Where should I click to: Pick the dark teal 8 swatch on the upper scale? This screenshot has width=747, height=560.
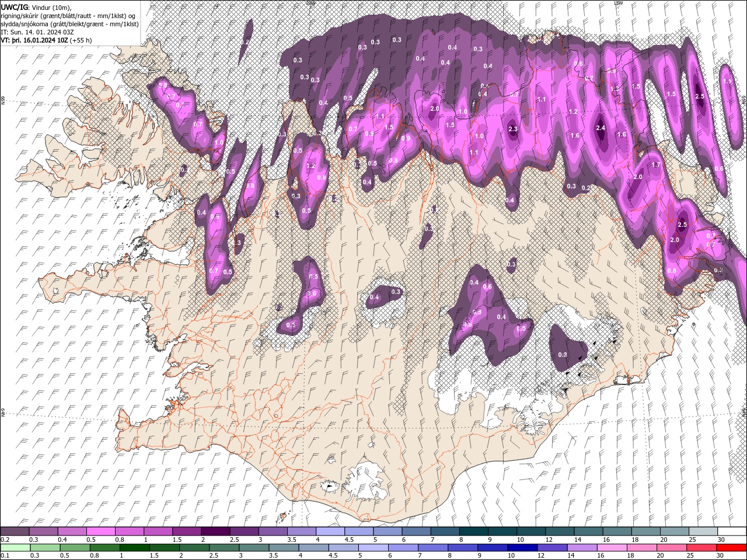point(473,531)
